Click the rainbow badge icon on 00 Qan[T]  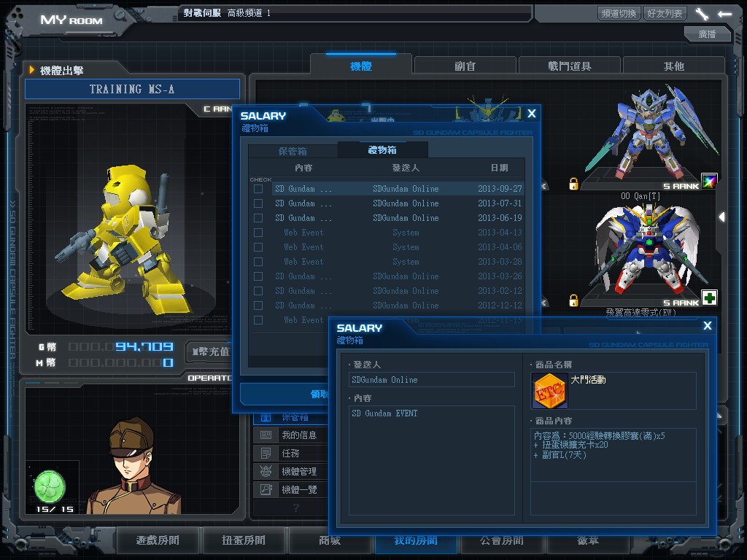tap(709, 181)
